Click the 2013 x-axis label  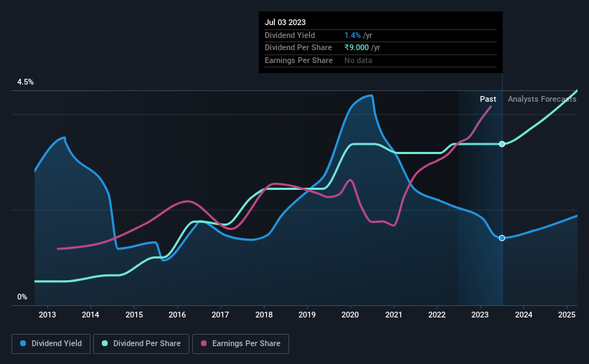[x=47, y=315]
